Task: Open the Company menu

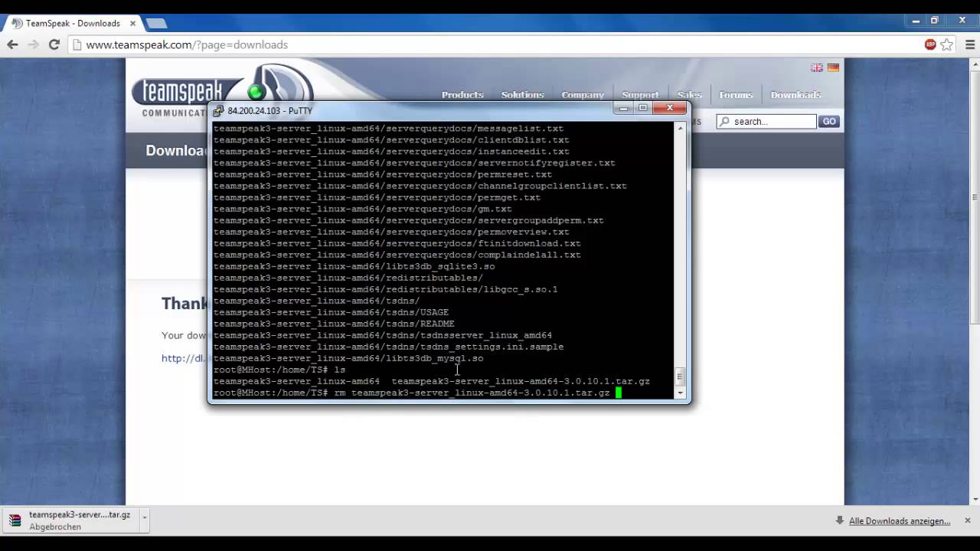Action: [583, 95]
